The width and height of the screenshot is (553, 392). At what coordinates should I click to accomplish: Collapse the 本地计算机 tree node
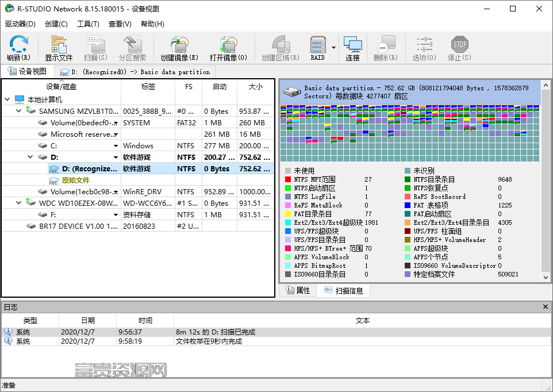tap(7, 99)
